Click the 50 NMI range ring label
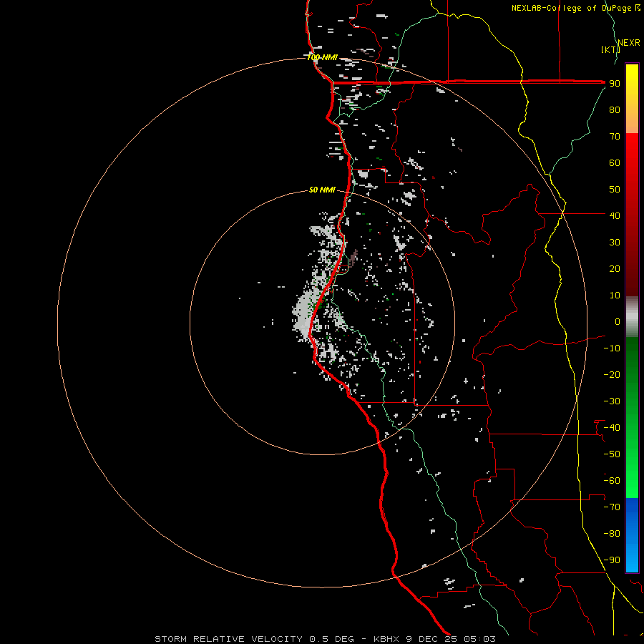This screenshot has height=644, width=644. click(323, 190)
